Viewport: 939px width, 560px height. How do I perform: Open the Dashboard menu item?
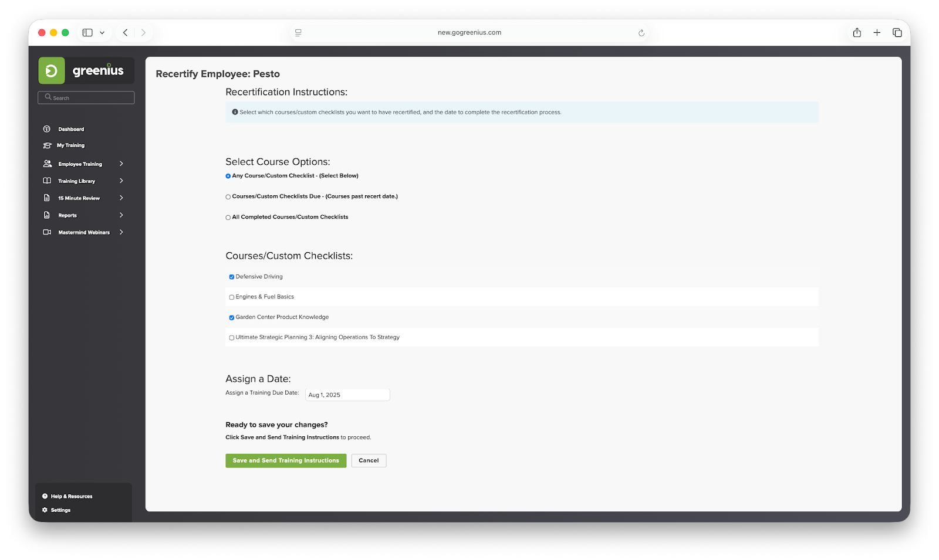(x=71, y=129)
